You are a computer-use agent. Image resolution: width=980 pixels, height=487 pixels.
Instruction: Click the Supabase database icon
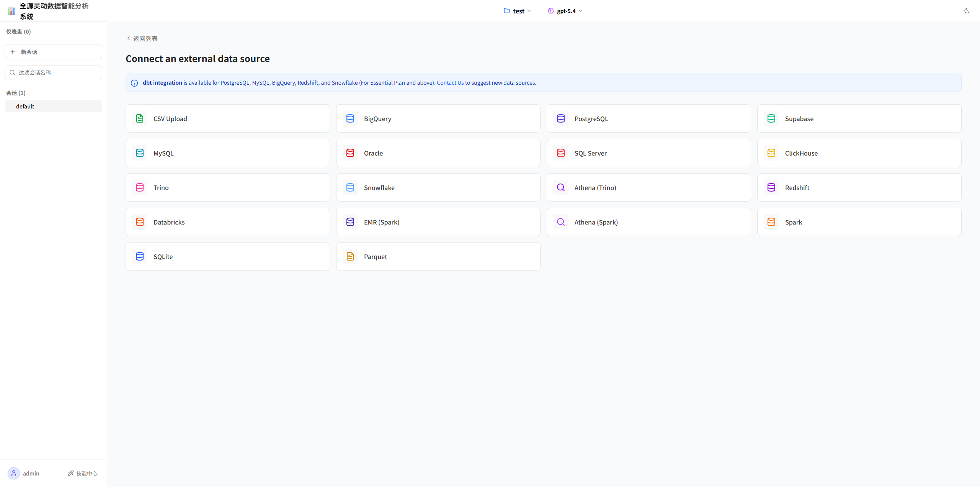click(x=771, y=118)
